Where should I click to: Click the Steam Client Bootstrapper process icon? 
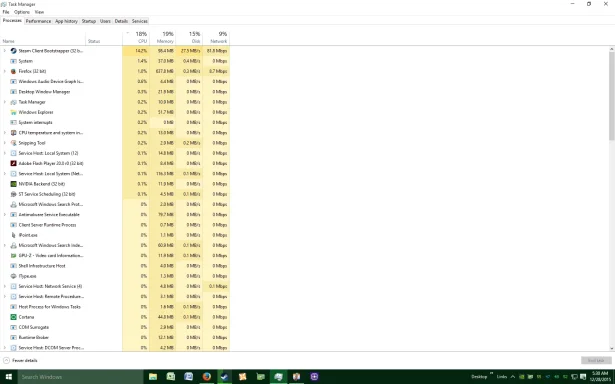coord(13,51)
